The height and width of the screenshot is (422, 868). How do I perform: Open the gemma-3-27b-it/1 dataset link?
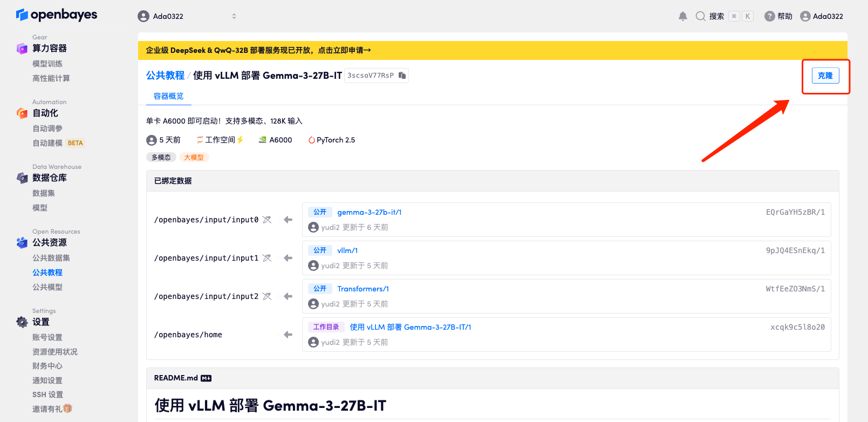click(370, 212)
